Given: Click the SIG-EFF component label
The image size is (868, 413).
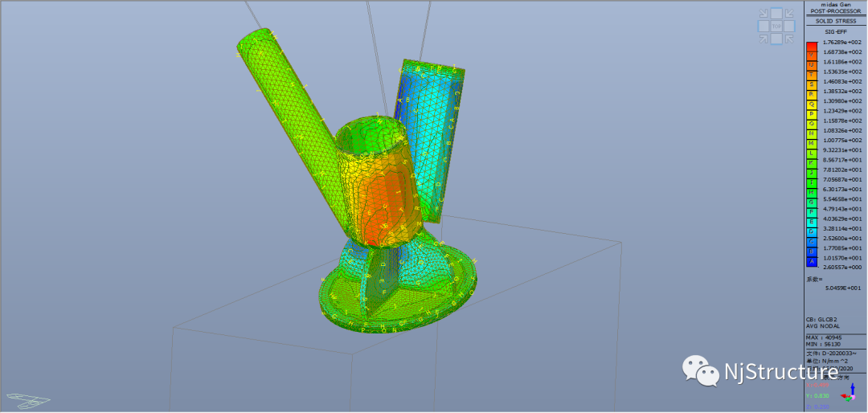Looking at the screenshot, I should 835,32.
